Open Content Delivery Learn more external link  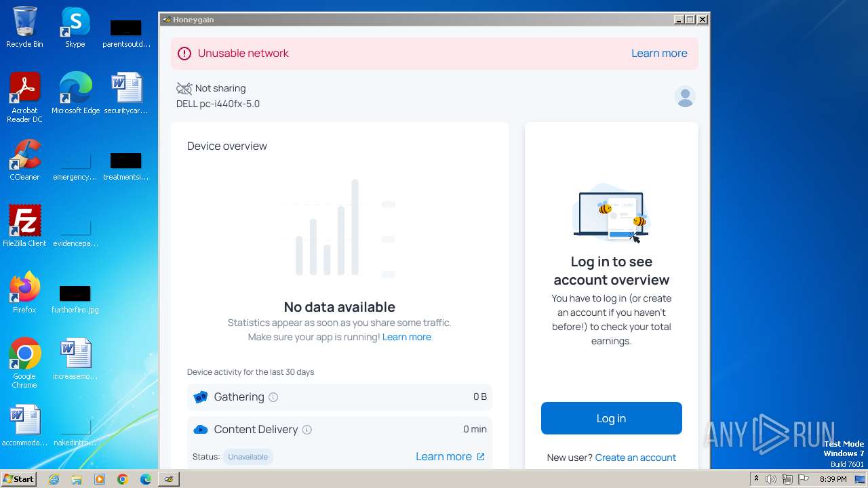[x=450, y=457]
